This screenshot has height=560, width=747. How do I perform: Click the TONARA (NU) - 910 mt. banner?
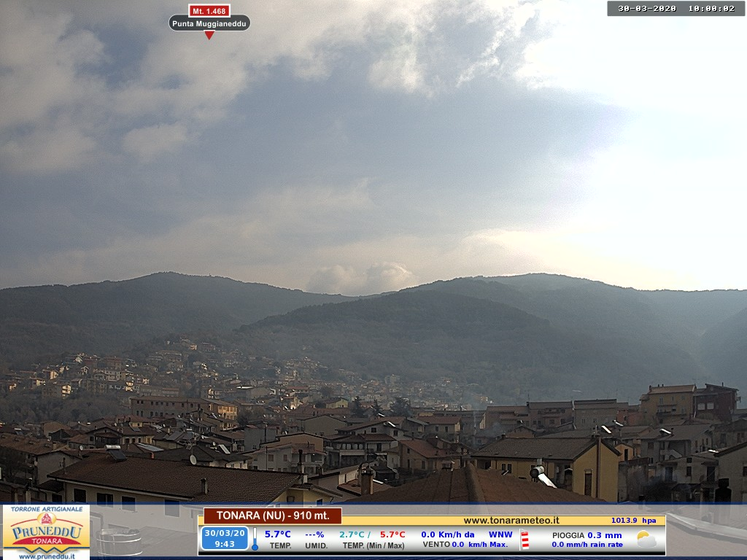pos(273,516)
